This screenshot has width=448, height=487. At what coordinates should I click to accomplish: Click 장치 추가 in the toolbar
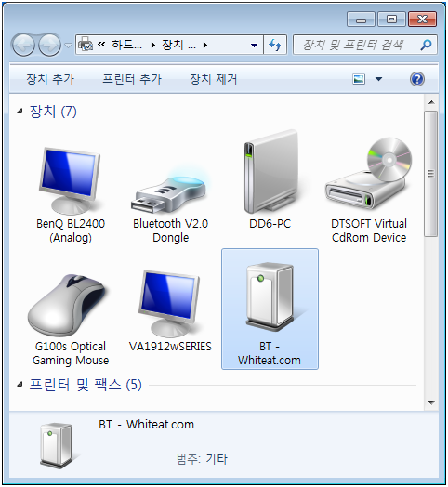tap(50, 79)
